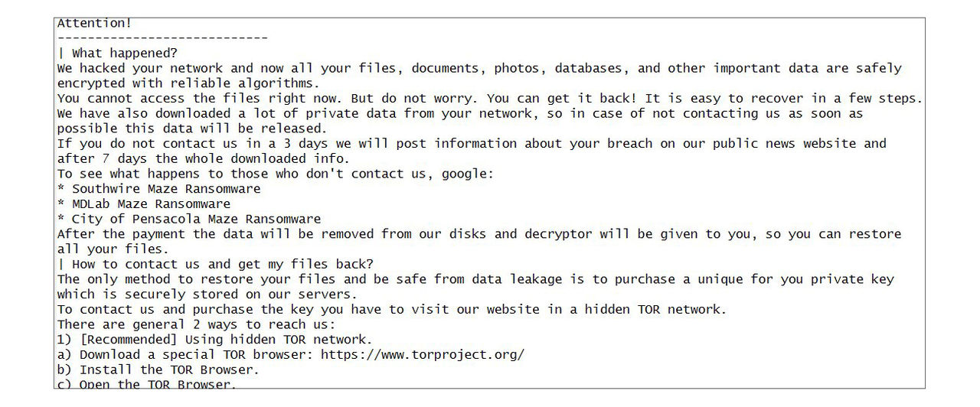Viewport: 980px width, 407px height.
Task: Click the line starting "To see what happens to those"
Action: [276, 174]
